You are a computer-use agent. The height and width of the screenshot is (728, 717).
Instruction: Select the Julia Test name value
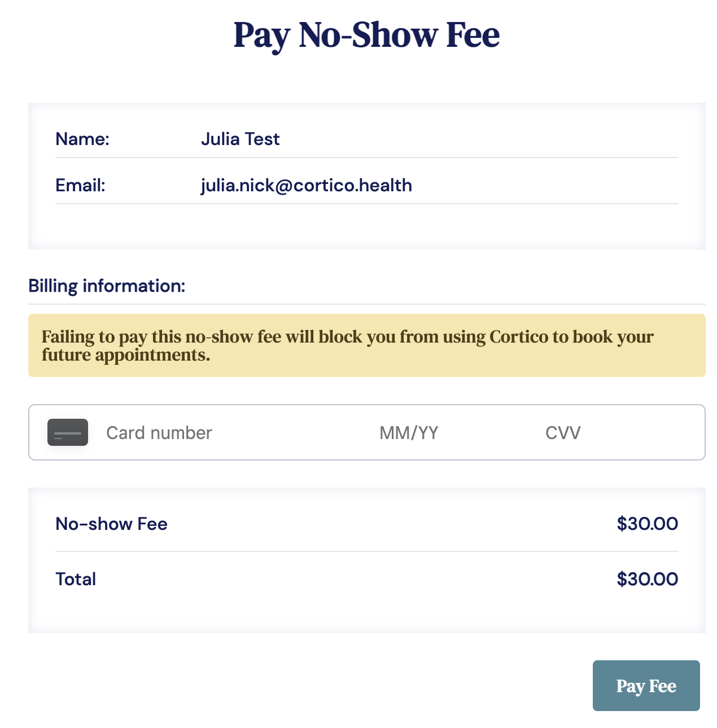click(240, 139)
